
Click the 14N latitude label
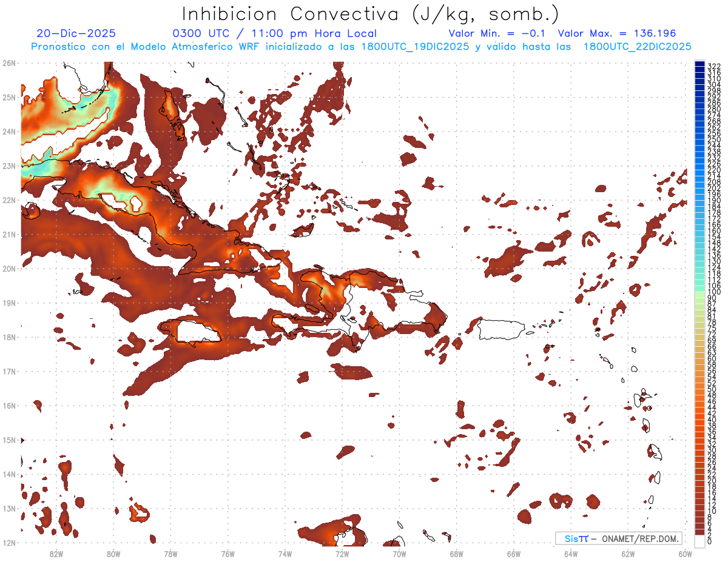click(8, 474)
